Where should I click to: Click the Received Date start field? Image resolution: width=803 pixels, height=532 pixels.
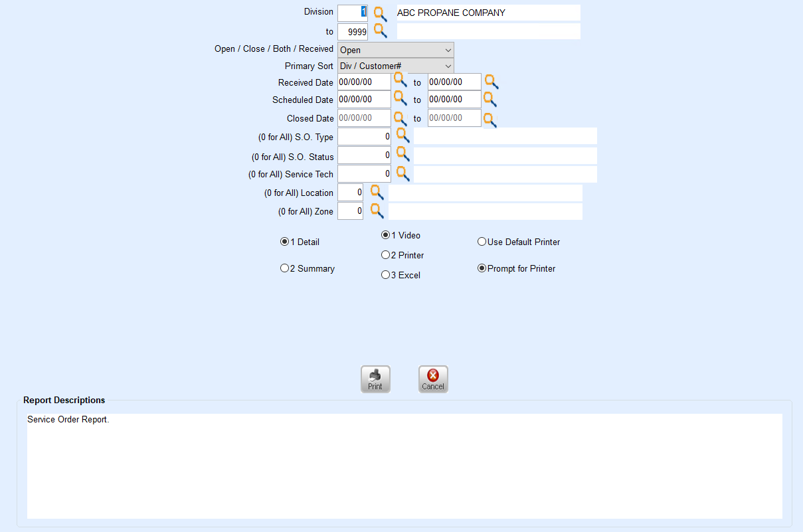[x=364, y=82]
